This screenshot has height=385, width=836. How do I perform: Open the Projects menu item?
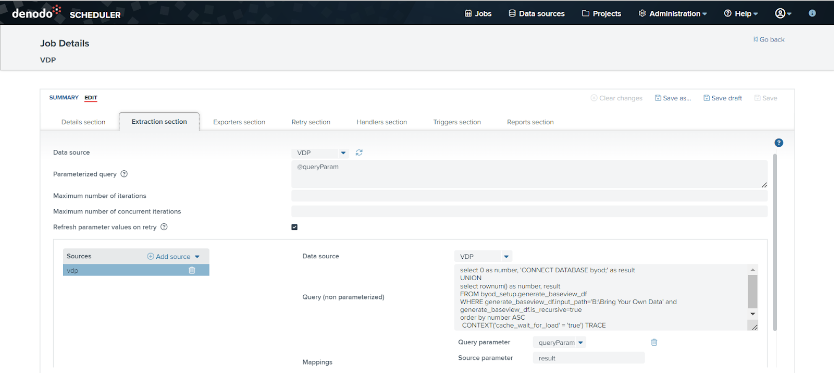(601, 14)
